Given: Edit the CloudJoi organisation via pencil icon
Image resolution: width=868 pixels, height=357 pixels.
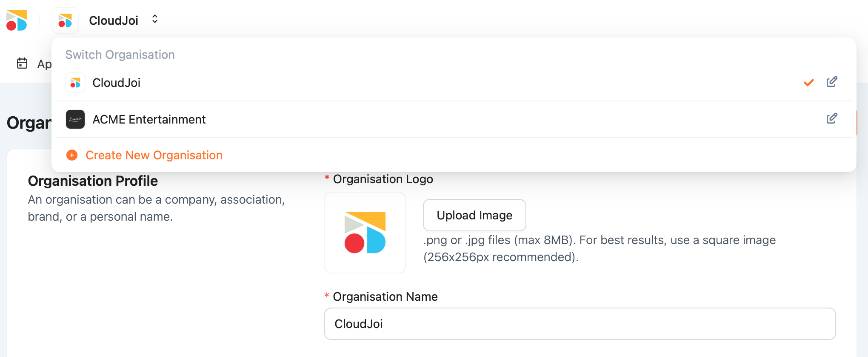Looking at the screenshot, I should [831, 82].
